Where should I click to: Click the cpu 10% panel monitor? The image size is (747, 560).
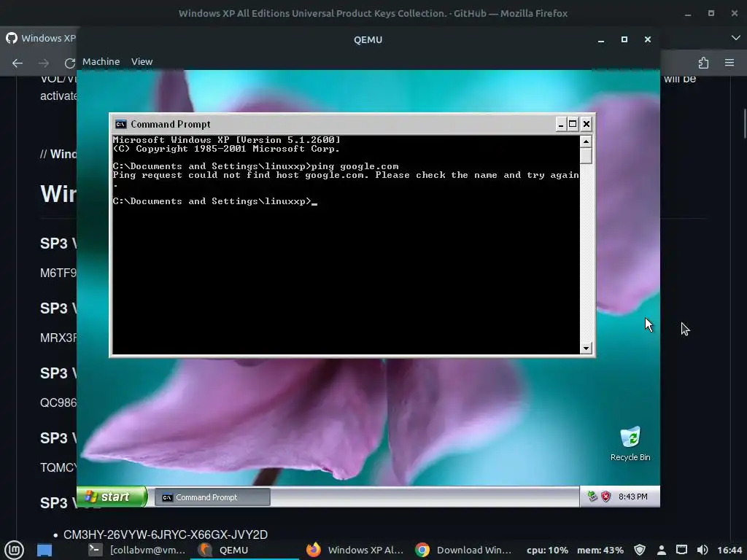pyautogui.click(x=547, y=550)
